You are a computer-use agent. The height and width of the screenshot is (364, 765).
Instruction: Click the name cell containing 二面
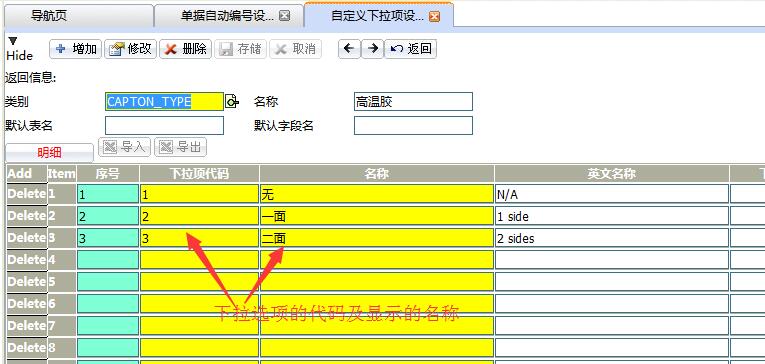click(x=377, y=238)
